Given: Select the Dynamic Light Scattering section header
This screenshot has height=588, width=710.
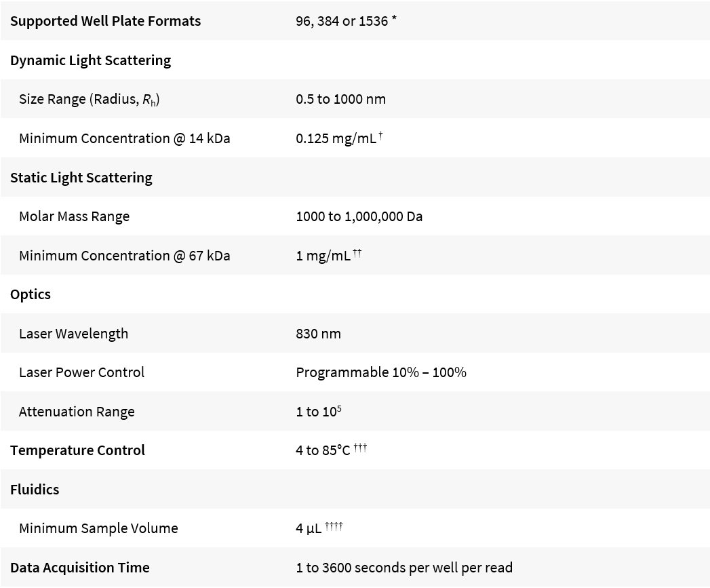Looking at the screenshot, I should 90,60.
